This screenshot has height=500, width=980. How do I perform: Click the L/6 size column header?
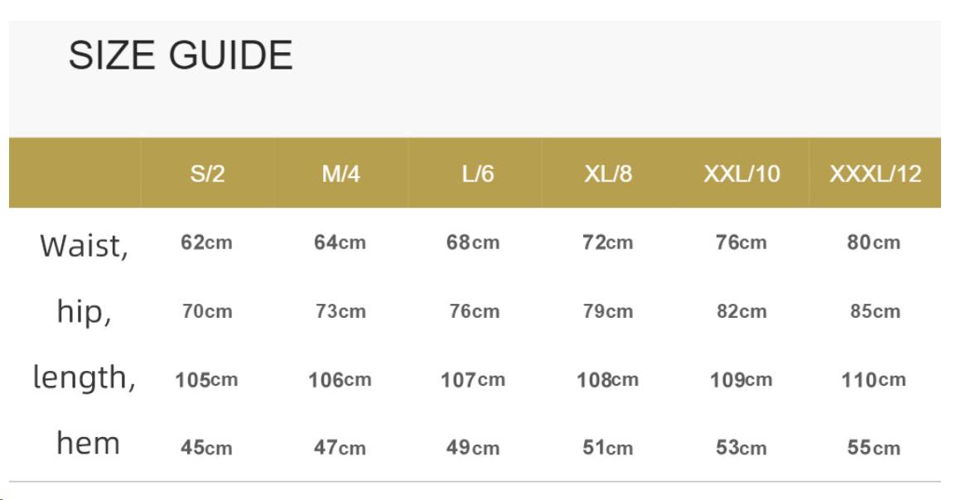point(477,174)
